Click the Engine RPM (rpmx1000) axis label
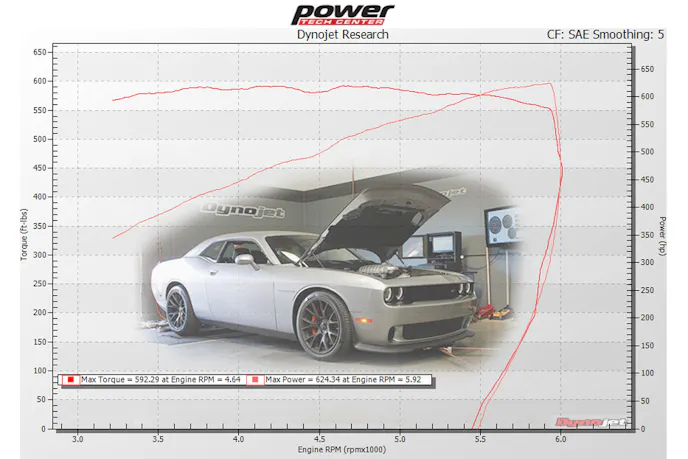This screenshot has height=459, width=688. coord(340,450)
